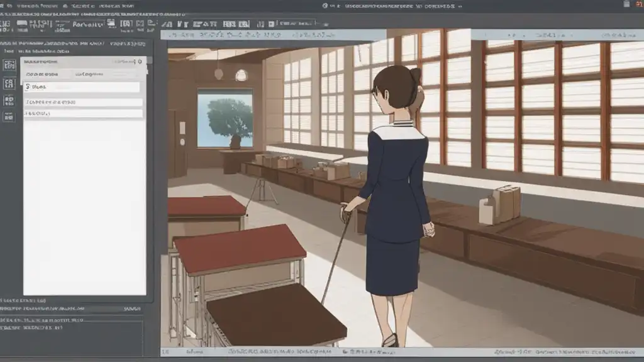The height and width of the screenshot is (362, 644).
Task: Click the text label in the top toolbar
Action: pyautogui.click(x=88, y=25)
